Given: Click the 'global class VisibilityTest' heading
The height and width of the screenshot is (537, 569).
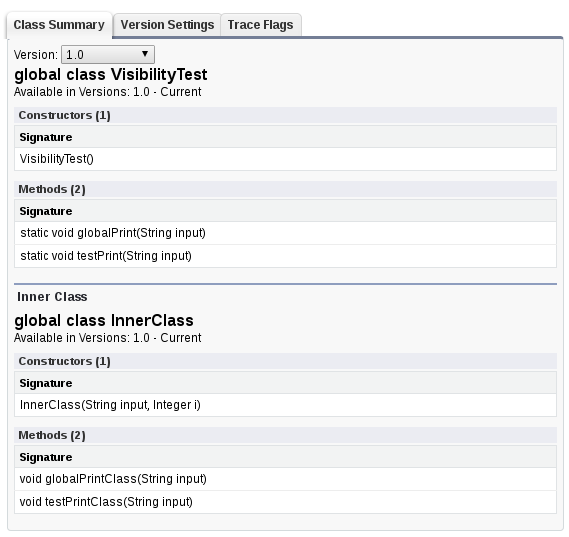Looking at the screenshot, I should 111,75.
